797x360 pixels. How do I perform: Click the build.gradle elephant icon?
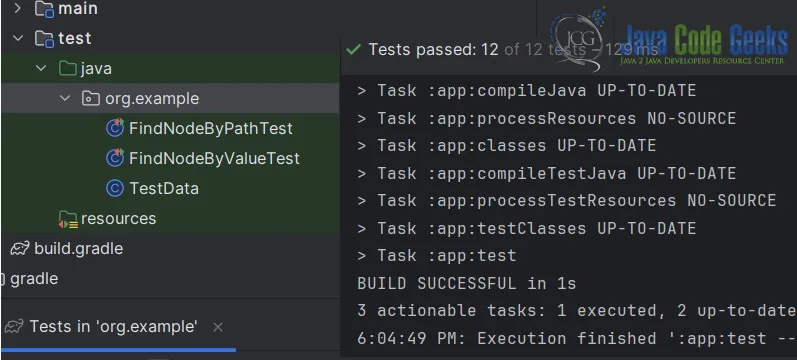point(20,249)
